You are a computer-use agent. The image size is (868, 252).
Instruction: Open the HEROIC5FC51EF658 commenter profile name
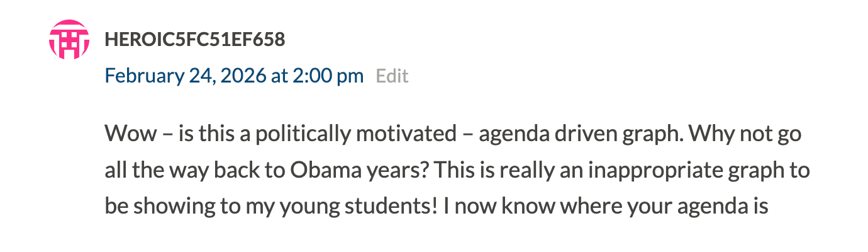195,40
